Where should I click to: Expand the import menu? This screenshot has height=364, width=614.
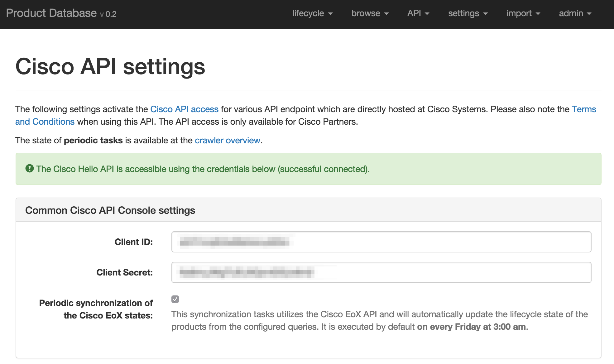point(523,13)
